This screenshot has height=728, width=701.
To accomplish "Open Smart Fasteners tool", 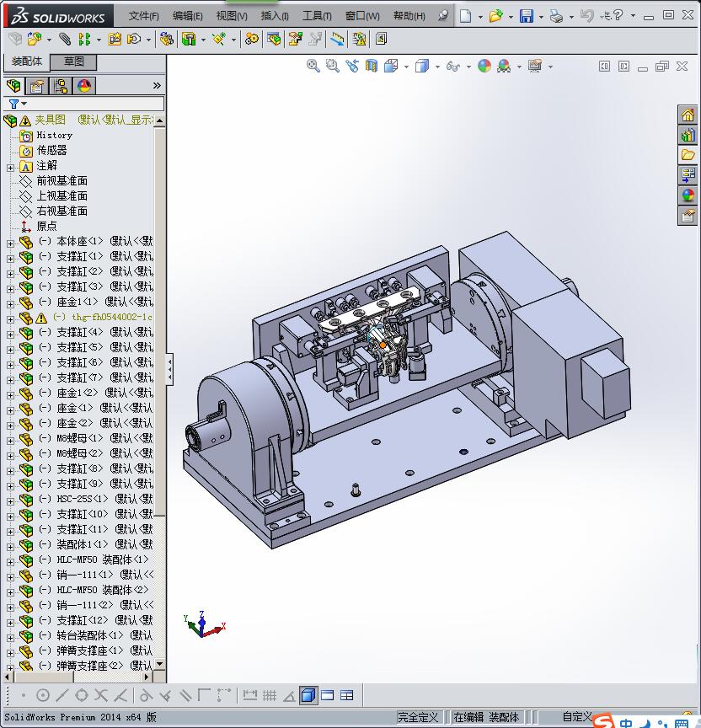I will (x=115, y=39).
